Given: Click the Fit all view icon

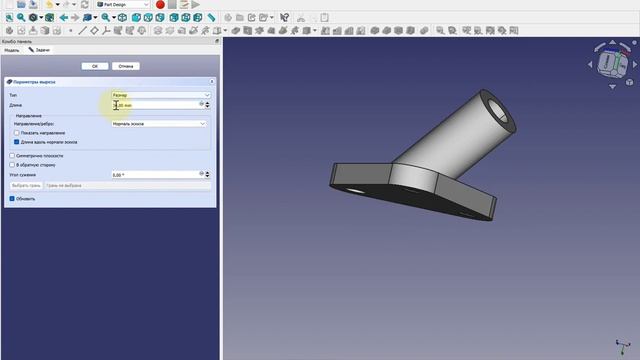Looking at the screenshot, I should [9, 18].
